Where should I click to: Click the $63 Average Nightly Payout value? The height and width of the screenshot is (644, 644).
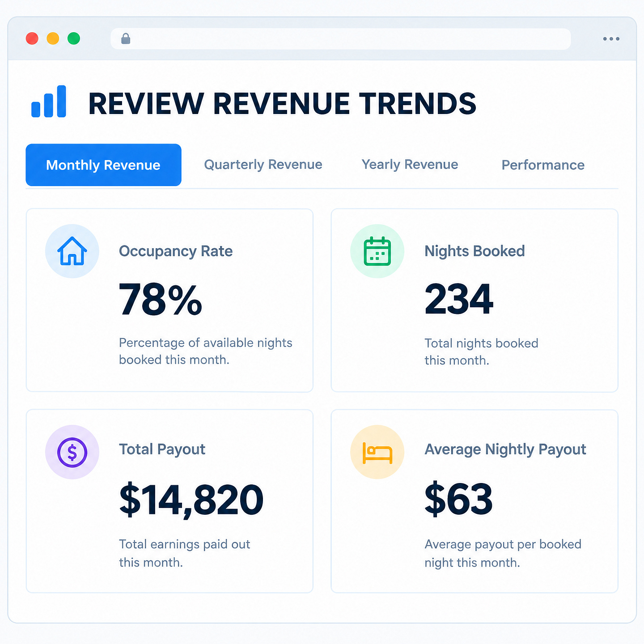[458, 499]
